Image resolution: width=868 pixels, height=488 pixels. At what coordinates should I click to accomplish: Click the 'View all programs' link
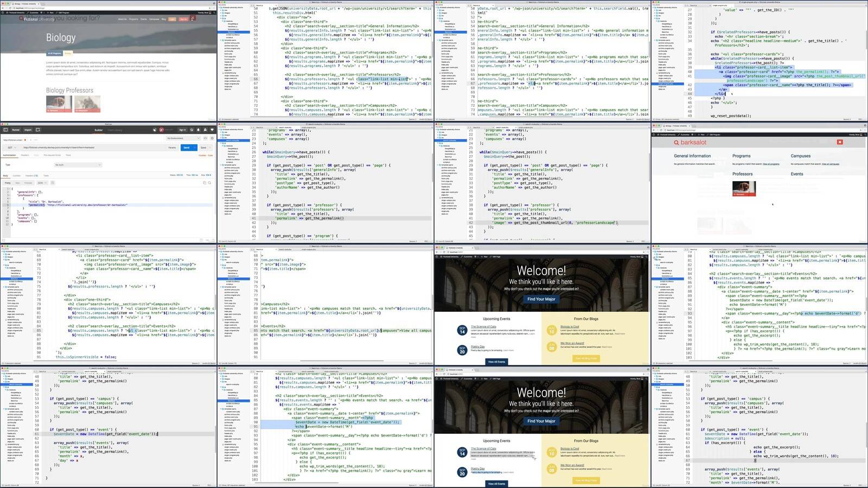pyautogui.click(x=771, y=164)
